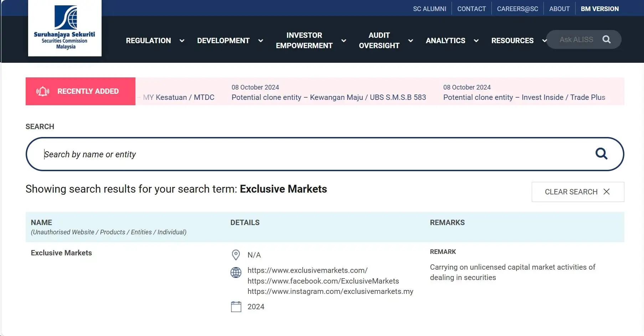Click the Instagram exclusivemarkets.my URL
This screenshot has height=336, width=644.
click(330, 291)
